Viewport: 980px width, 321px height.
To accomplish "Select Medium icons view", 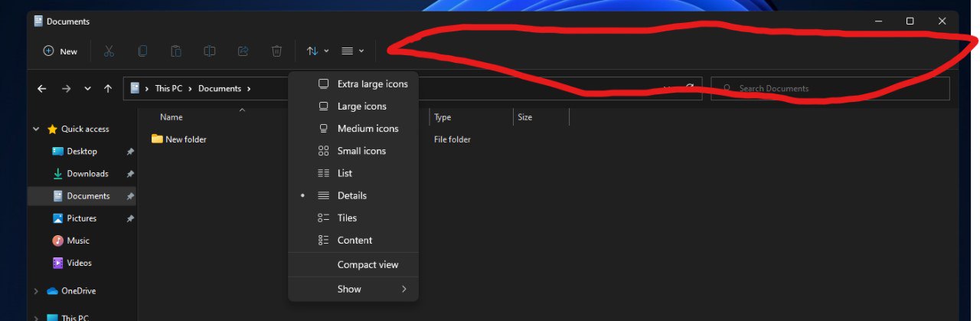I will tap(354, 129).
